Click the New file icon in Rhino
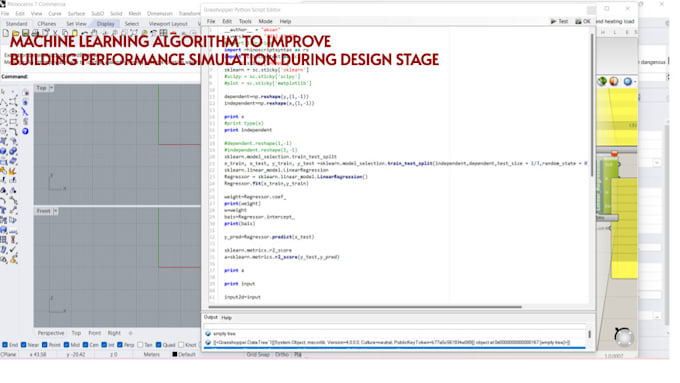Image resolution: width=680 pixels, height=383 pixels. 6,33
